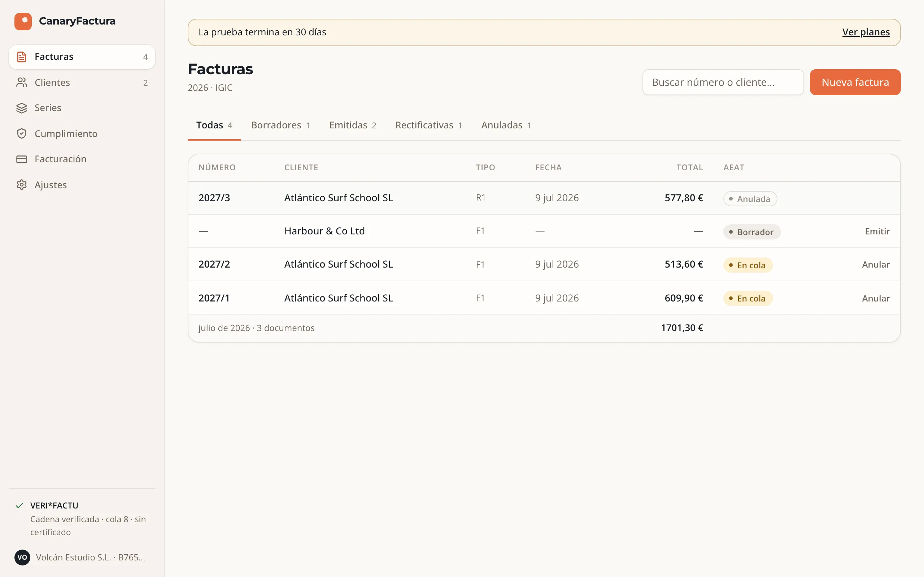This screenshot has width=924, height=577.
Task: Select the Anuladas tab
Action: (506, 125)
